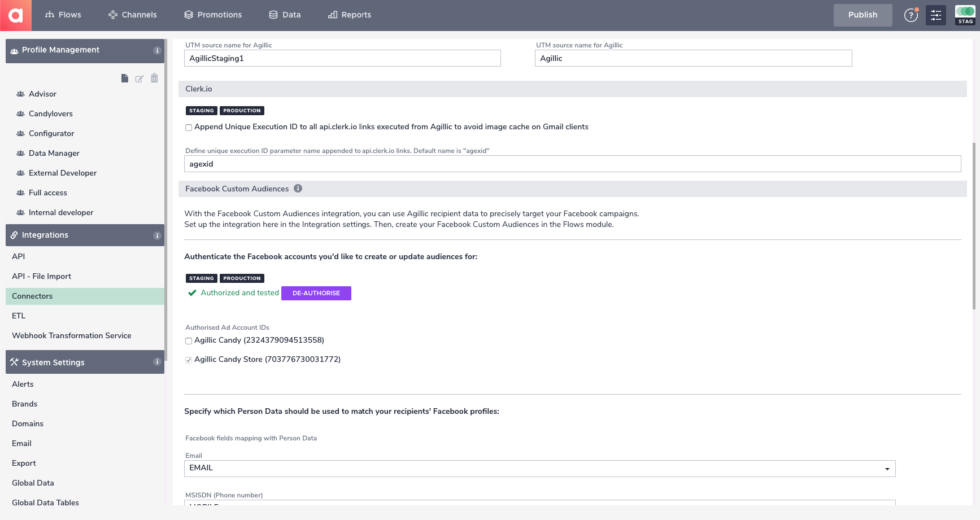This screenshot has height=520, width=980.
Task: Collapse the System Settings section header
Action: coord(85,362)
